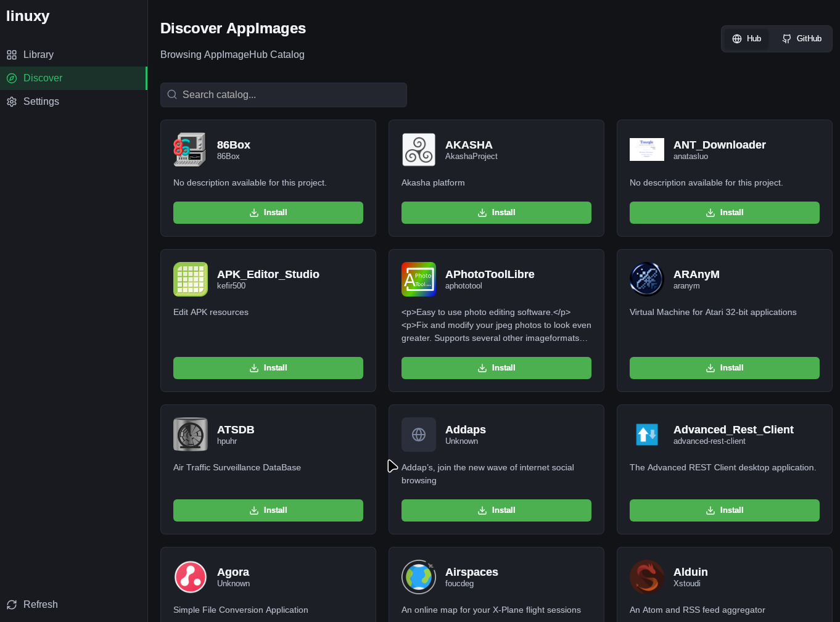Screen dimensions: 840x622
Task: Click the Library grid icon in sidebar
Action: [12, 55]
